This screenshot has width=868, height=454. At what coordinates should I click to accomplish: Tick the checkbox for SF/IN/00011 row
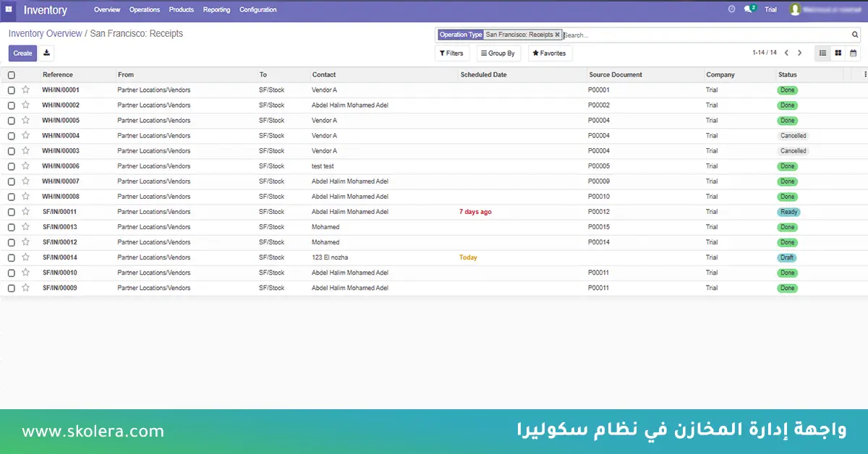point(11,212)
